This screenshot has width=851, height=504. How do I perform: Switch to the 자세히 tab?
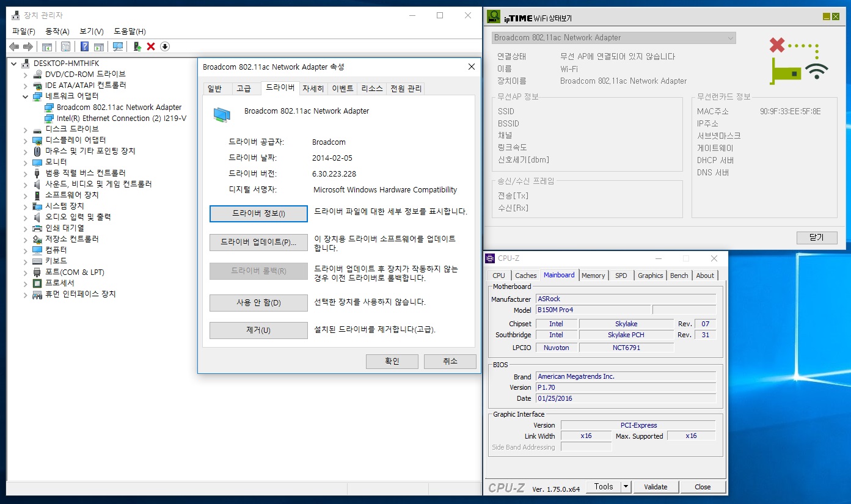tap(313, 89)
